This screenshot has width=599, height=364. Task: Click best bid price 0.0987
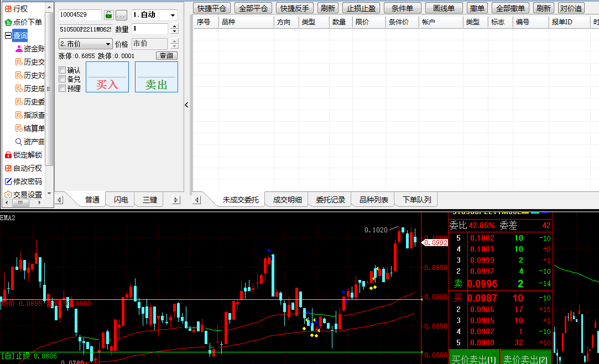(x=482, y=298)
